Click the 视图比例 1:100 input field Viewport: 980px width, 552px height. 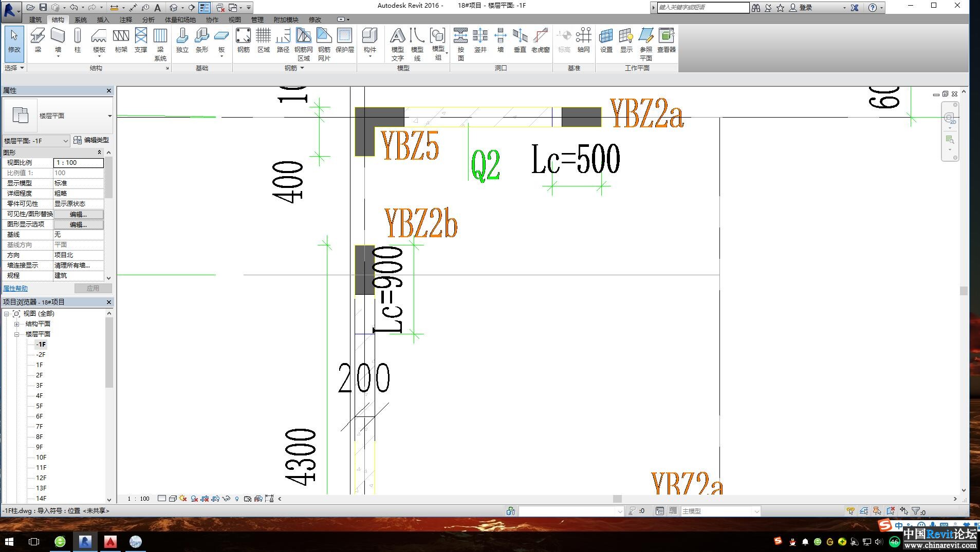click(78, 163)
